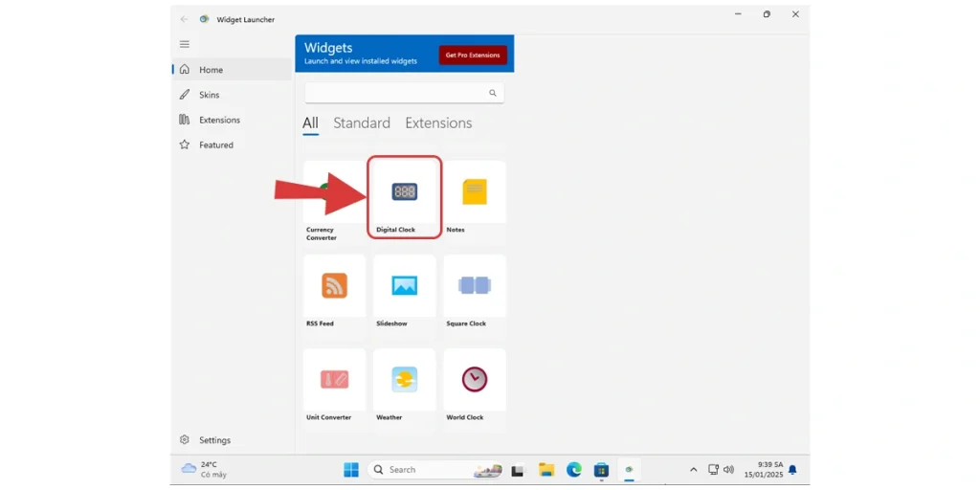Click the Get Pro Extensions button
This screenshot has width=980, height=490.
tap(473, 55)
